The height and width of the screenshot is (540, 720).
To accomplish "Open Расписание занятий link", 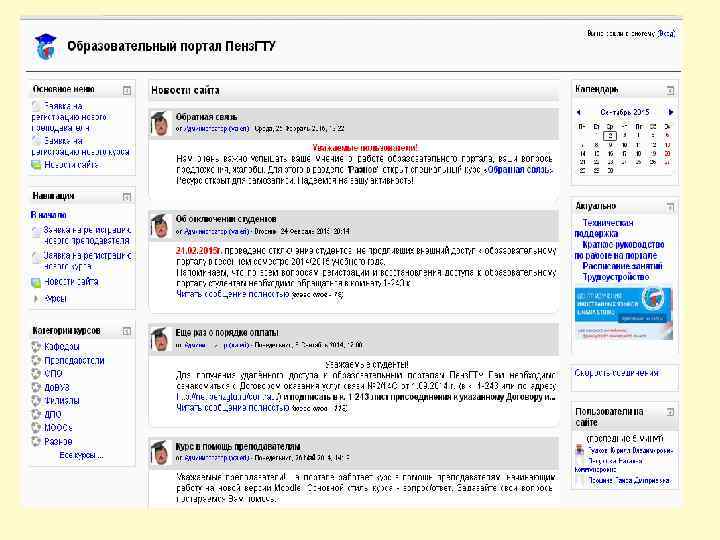I will (622, 266).
